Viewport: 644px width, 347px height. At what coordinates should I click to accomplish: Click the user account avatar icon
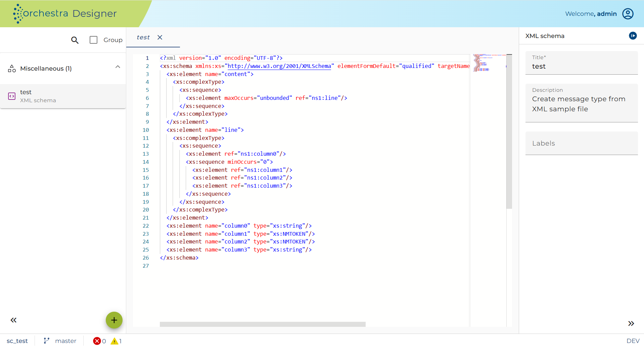(x=628, y=14)
